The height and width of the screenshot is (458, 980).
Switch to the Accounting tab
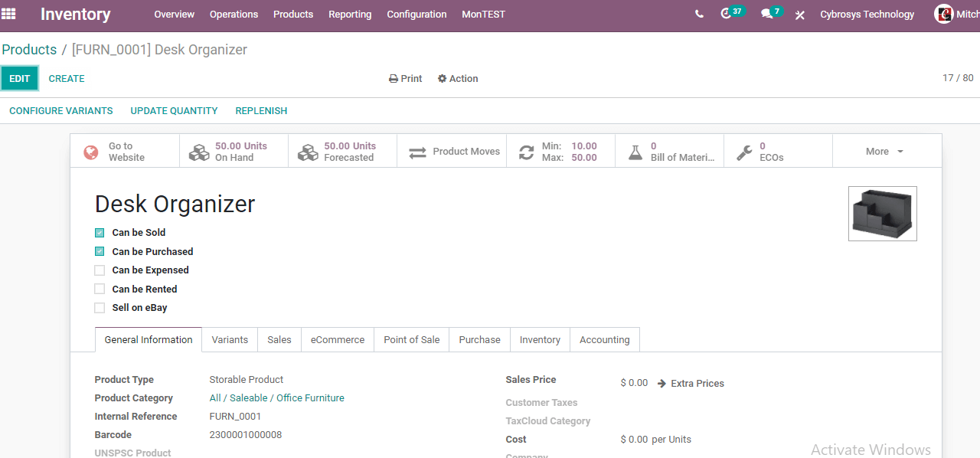[605, 340]
